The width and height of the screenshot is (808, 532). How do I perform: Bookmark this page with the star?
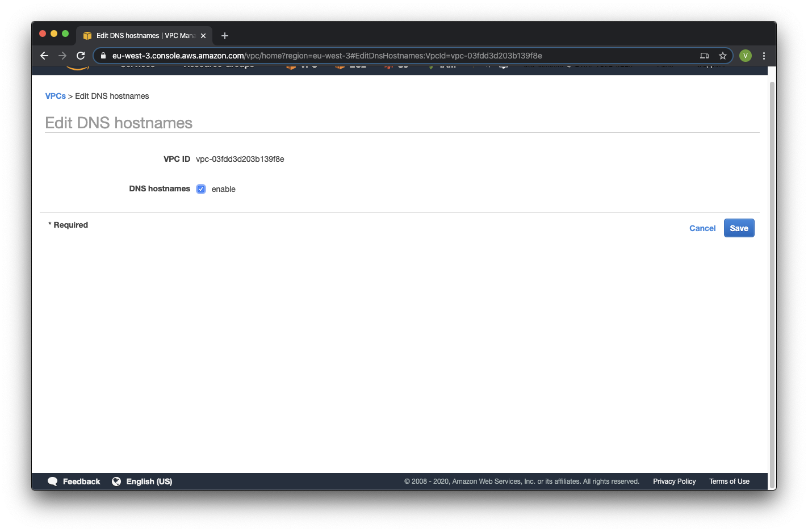point(723,56)
